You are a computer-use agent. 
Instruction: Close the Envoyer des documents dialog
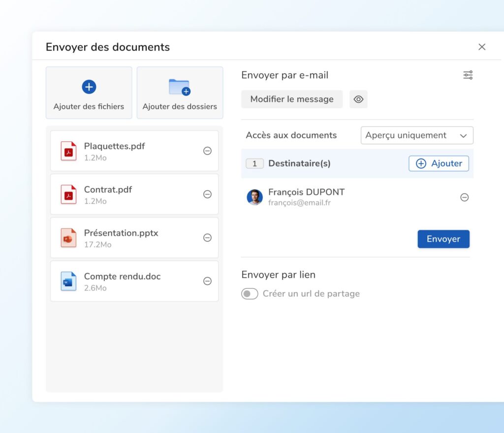[x=481, y=47]
